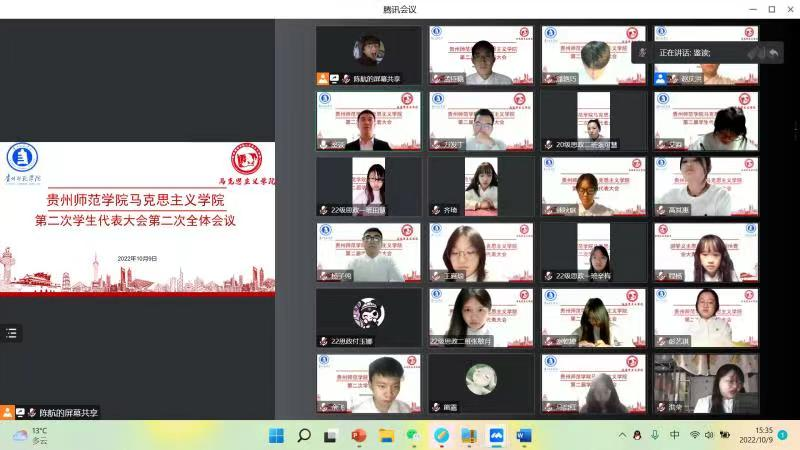Screen dimensions: 800x450
Task: Open the Windows Start menu
Action: 276,436
